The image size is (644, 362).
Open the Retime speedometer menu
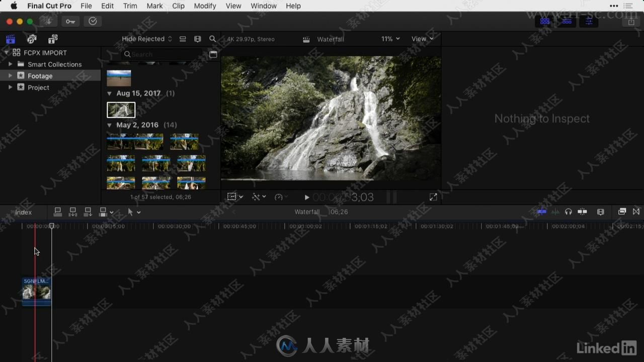coord(281,197)
